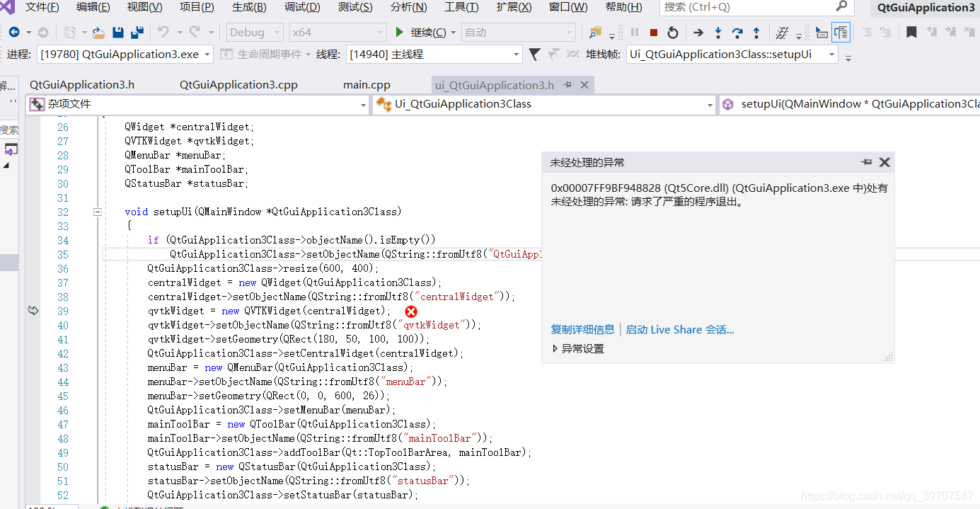Click the search magnifier icon in title bar
The width and height of the screenshot is (980, 509).
[841, 6]
